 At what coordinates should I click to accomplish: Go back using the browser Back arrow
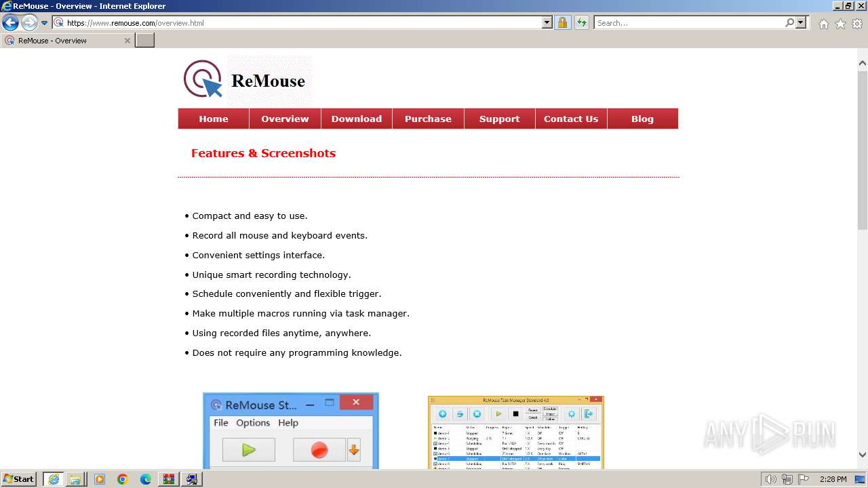(x=10, y=22)
